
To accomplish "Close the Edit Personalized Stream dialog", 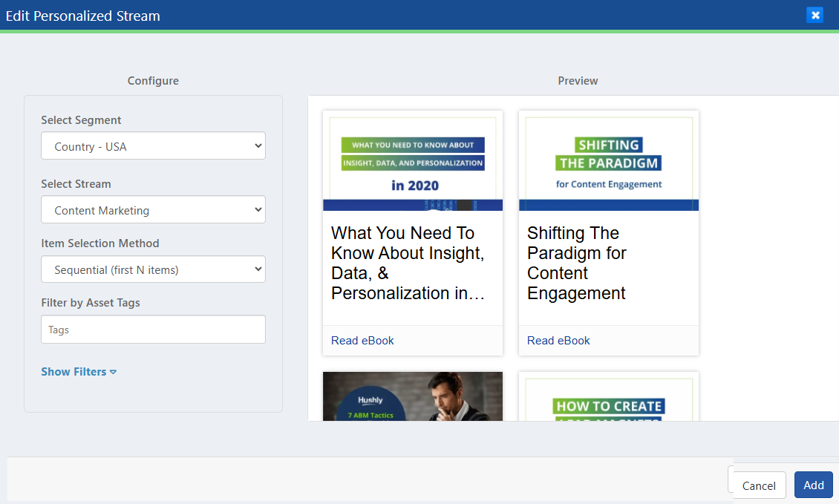I will tap(815, 15).
